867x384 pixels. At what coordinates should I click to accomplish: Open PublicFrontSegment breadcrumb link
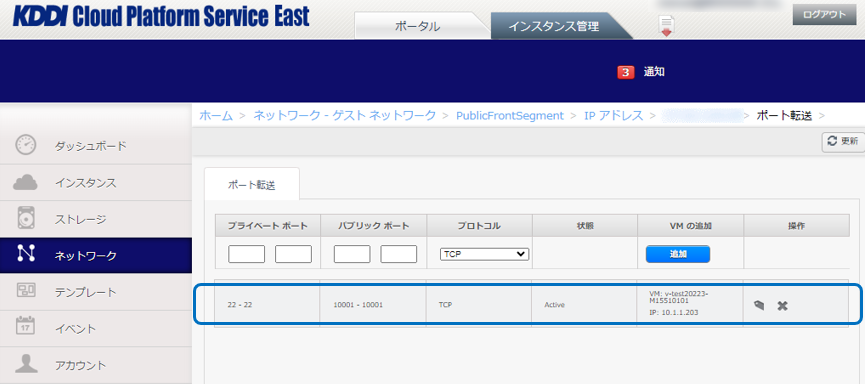510,116
